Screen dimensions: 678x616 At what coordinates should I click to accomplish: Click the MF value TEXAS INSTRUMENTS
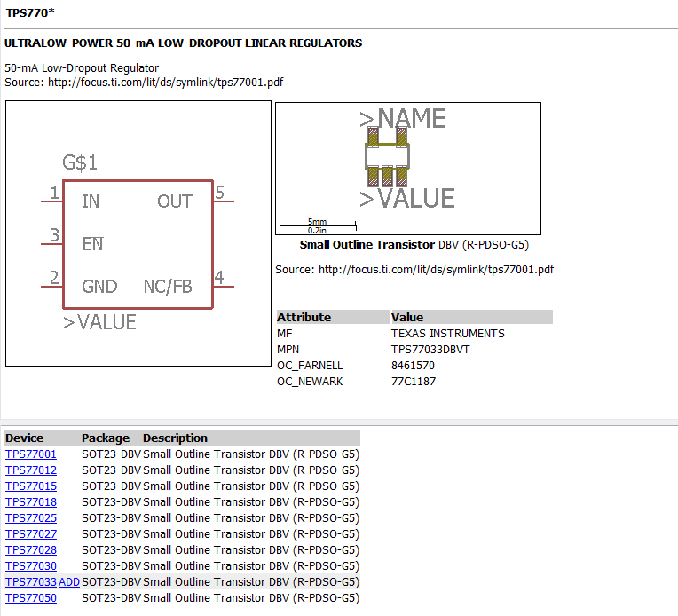coord(448,334)
